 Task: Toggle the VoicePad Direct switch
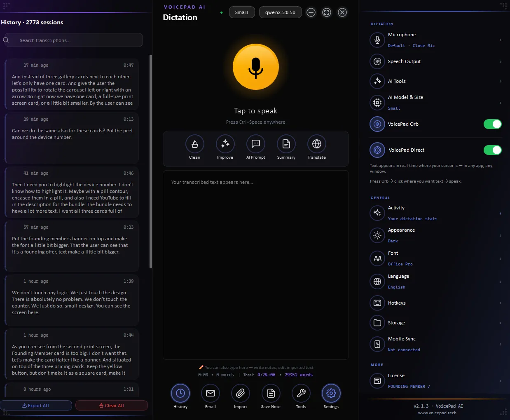(x=492, y=150)
